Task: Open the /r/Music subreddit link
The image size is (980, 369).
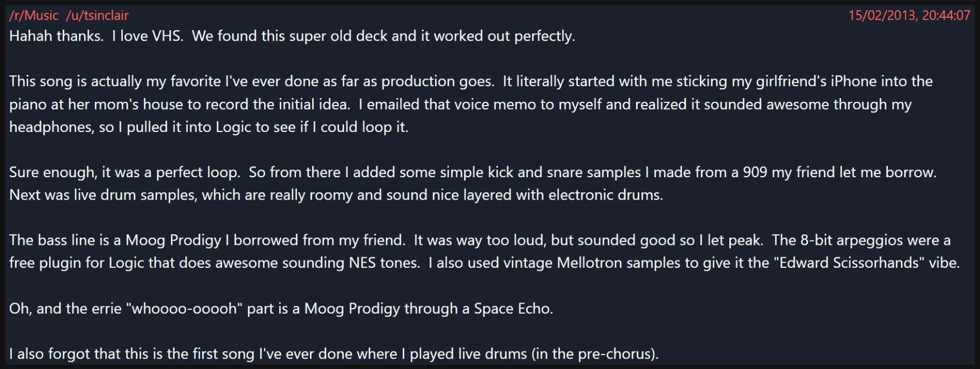Action: point(34,15)
